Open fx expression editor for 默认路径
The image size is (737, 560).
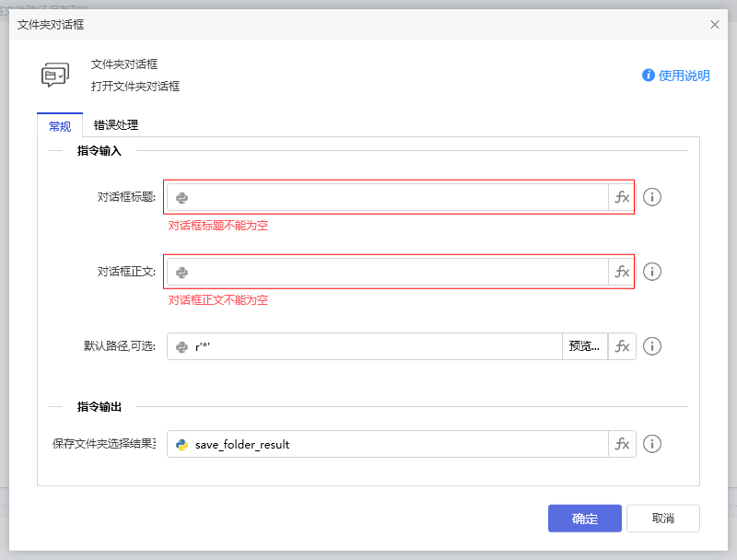622,346
